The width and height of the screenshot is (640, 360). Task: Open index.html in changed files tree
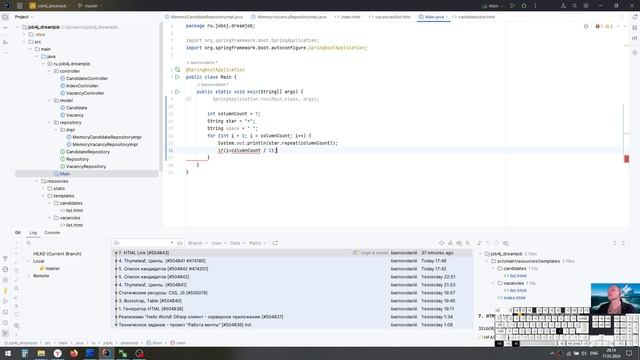coord(512,298)
